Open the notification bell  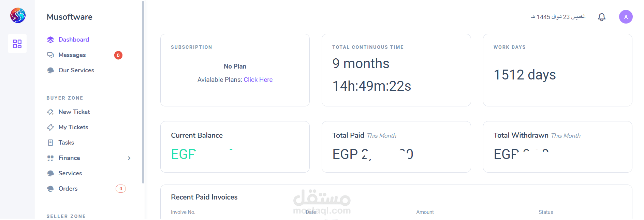pyautogui.click(x=602, y=17)
